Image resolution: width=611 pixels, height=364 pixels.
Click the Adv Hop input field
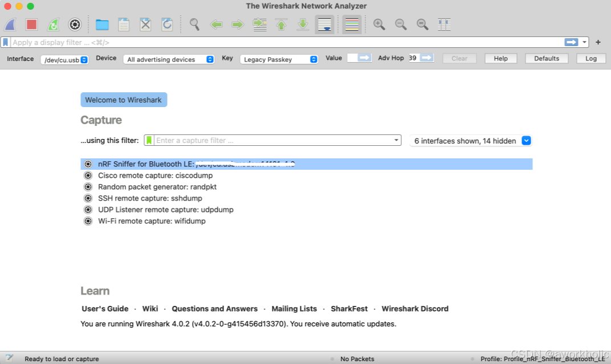[x=414, y=58]
